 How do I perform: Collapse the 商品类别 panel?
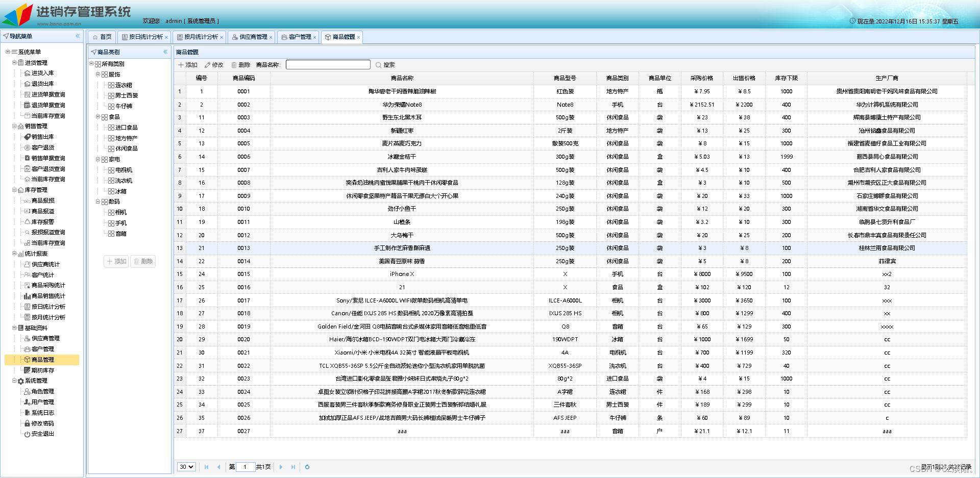[165, 52]
